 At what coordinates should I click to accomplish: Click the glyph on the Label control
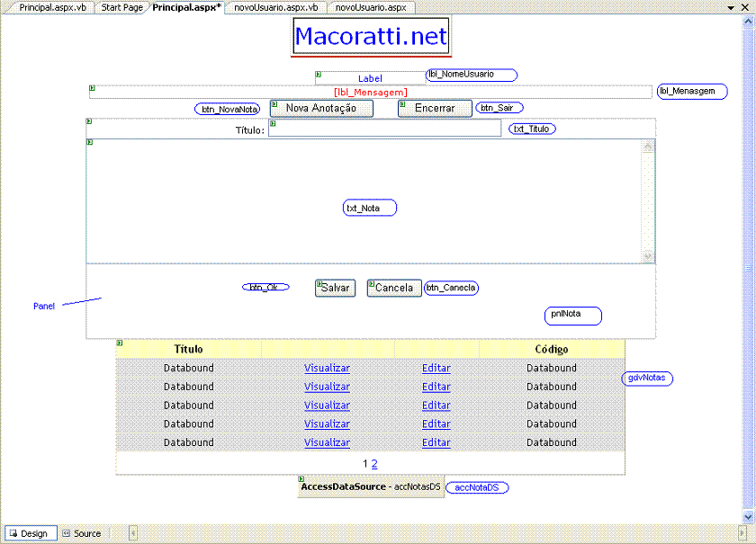pyautogui.click(x=319, y=75)
